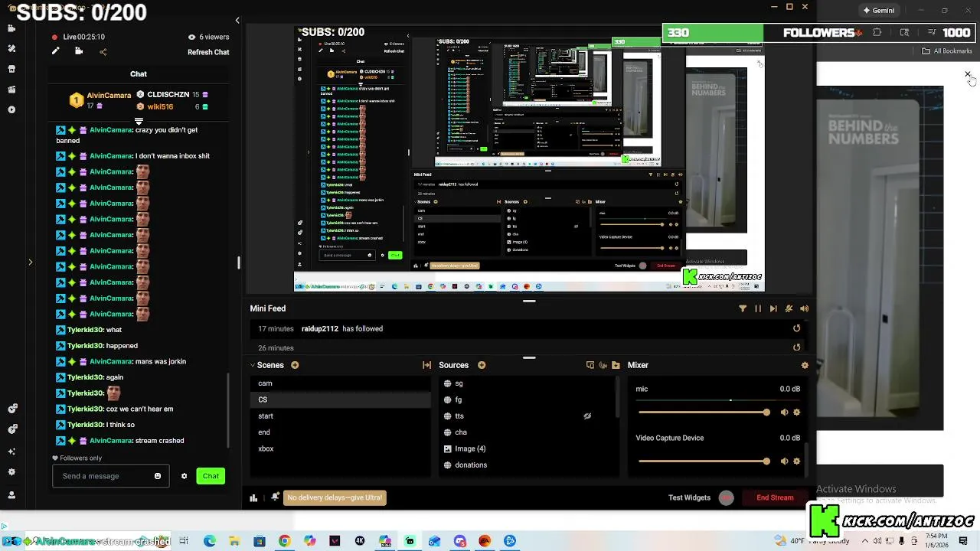
Task: Mute the mic speaker icon
Action: click(784, 412)
